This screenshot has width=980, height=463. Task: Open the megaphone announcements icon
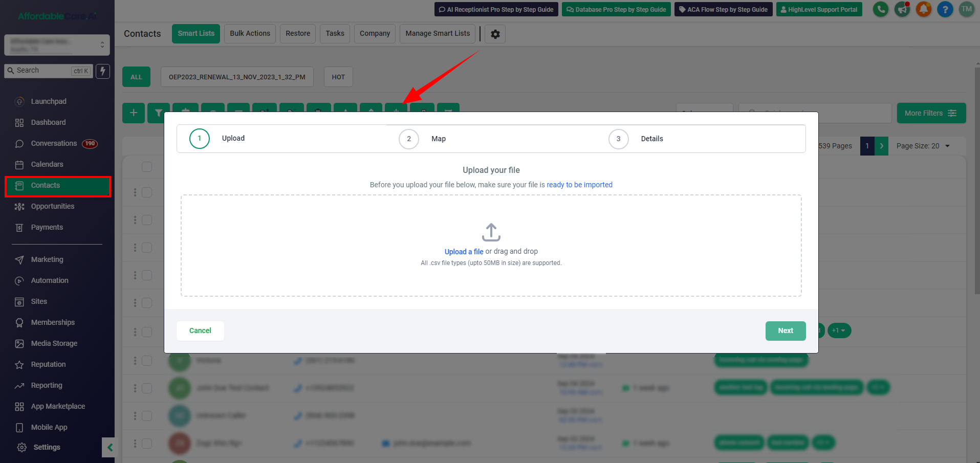(x=902, y=9)
